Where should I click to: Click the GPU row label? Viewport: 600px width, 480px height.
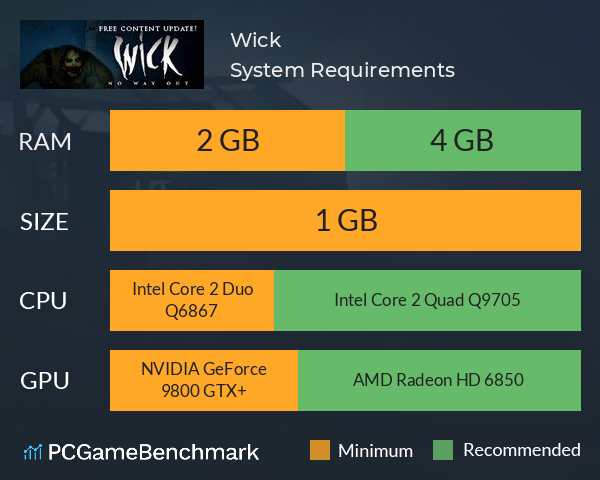[45, 381]
